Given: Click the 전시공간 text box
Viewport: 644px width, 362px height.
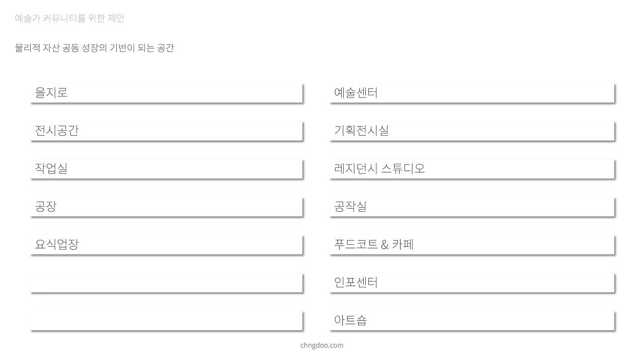Looking at the screenshot, I should pos(167,131).
